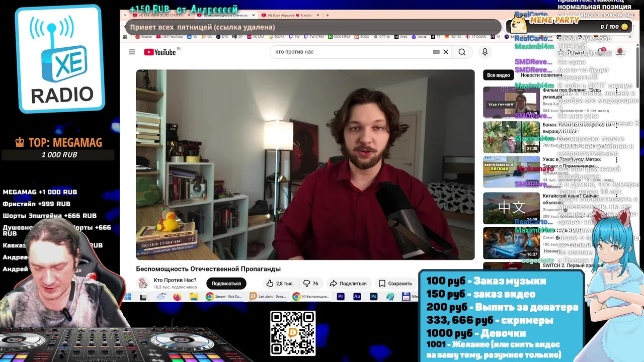644x362 pixels.
Task: Open the 'KICK STRM' bookmark
Action: [x=339, y=37]
